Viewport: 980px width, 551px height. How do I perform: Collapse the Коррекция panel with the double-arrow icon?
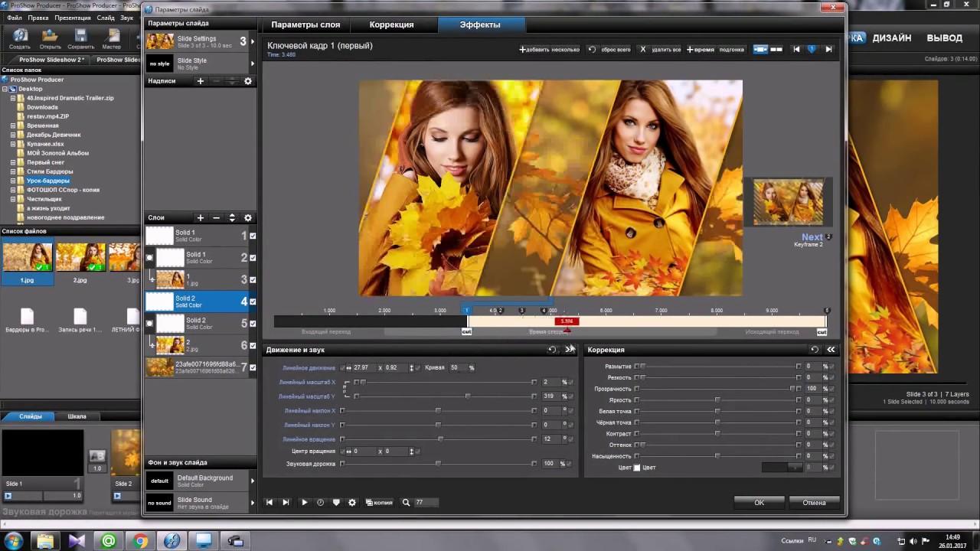pyautogui.click(x=831, y=350)
